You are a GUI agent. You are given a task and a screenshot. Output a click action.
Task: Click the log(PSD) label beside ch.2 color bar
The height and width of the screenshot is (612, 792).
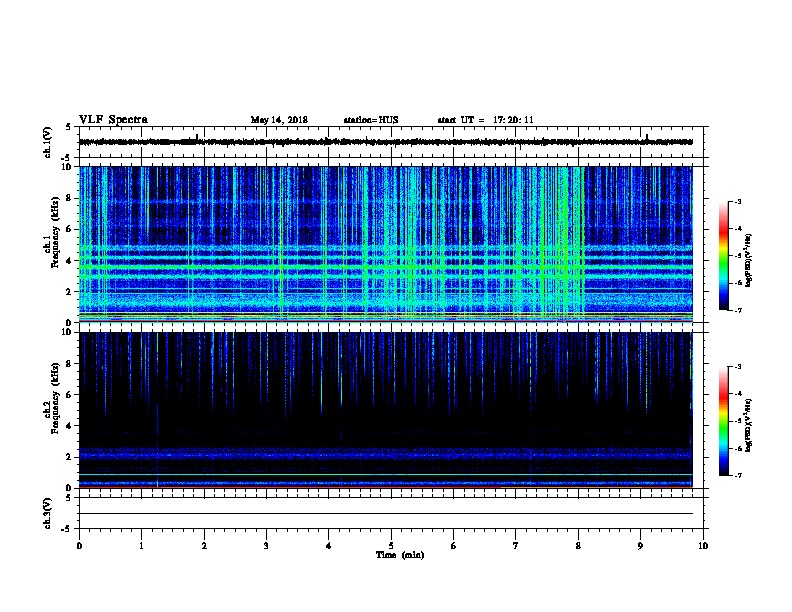(749, 425)
